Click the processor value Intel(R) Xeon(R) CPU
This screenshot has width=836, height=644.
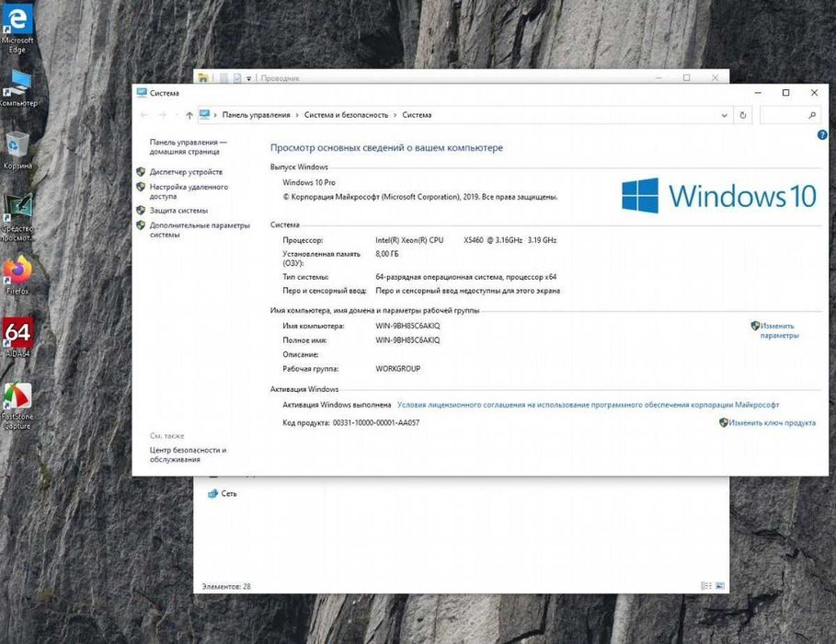(x=409, y=240)
